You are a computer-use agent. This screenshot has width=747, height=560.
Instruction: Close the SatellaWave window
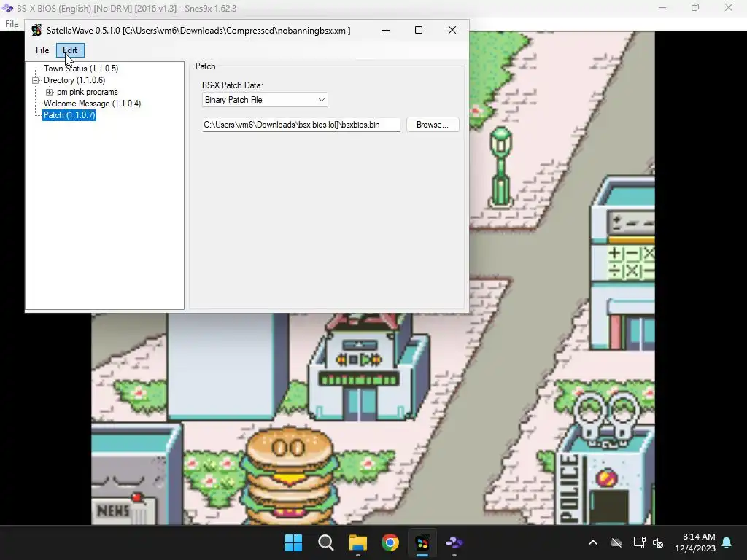point(452,30)
